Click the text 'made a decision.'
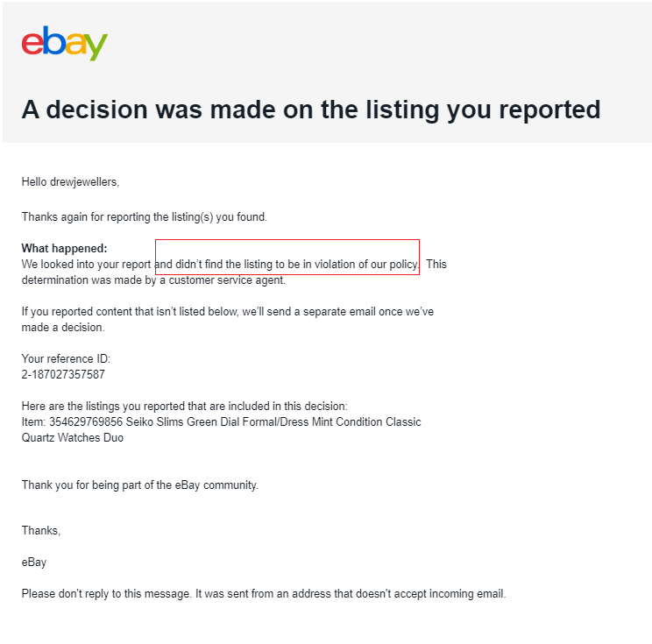652x644 pixels. pos(63,328)
